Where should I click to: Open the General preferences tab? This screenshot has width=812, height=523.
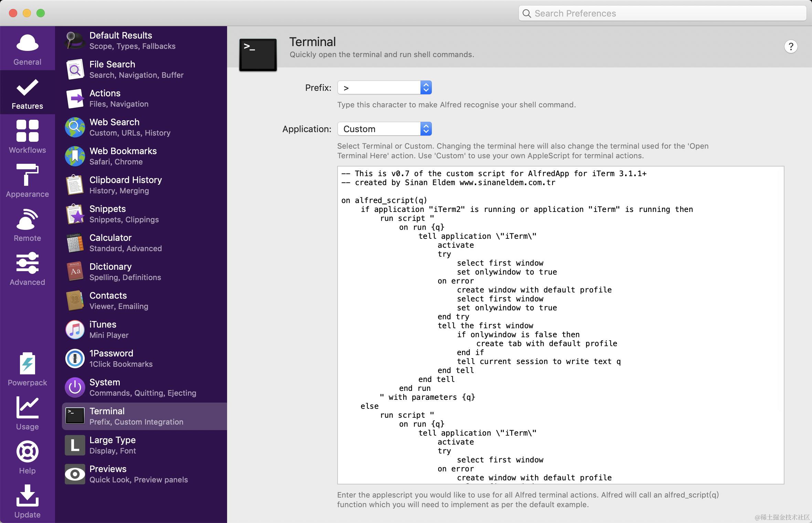coord(27,49)
